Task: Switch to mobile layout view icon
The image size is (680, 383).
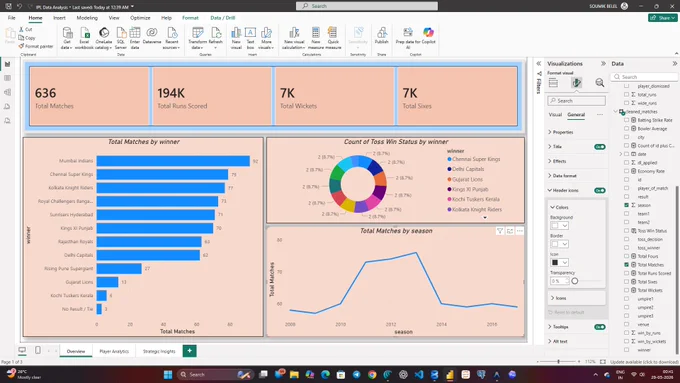Action: click(x=38, y=350)
